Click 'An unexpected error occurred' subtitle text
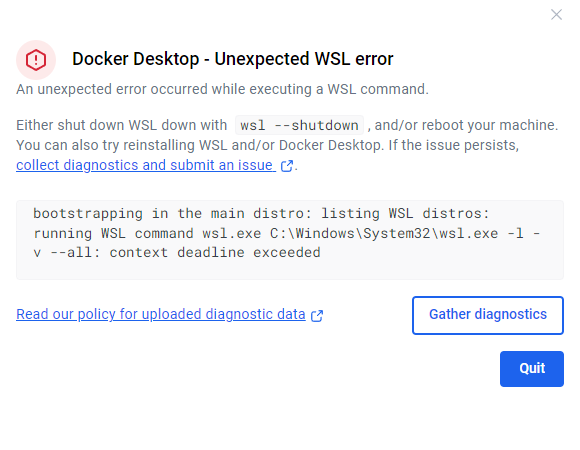This screenshot has height=450, width=580. point(222,89)
